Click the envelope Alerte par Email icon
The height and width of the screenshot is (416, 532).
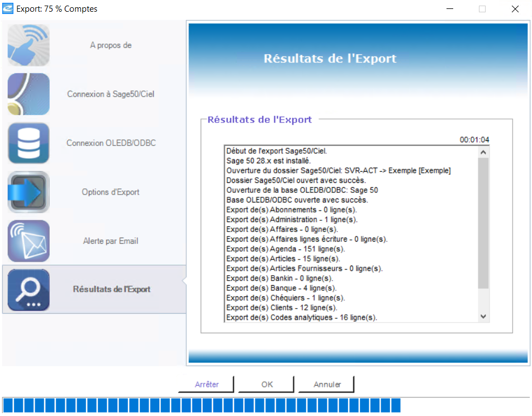click(28, 241)
